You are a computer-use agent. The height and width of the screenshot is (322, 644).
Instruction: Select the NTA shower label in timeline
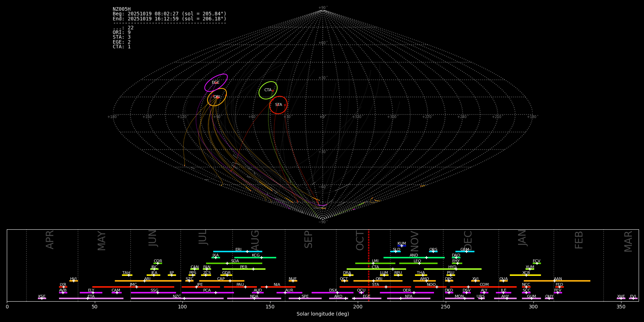tap(409, 296)
